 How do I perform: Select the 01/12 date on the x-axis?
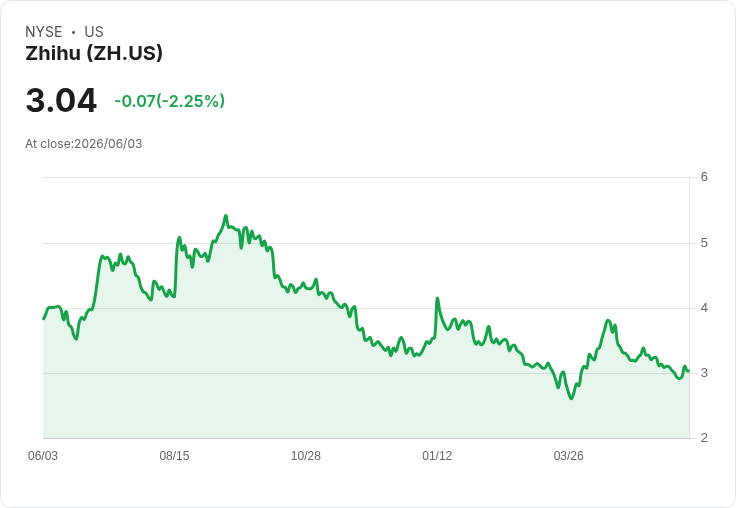pyautogui.click(x=437, y=455)
